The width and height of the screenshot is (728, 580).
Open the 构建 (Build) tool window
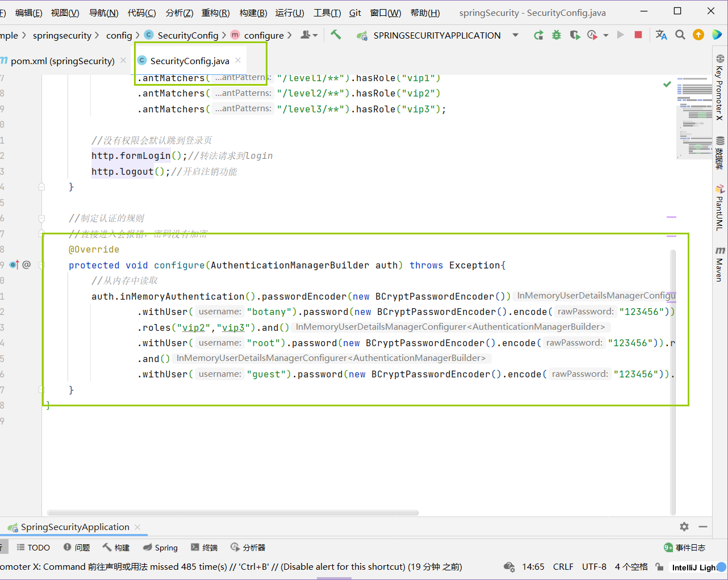116,548
